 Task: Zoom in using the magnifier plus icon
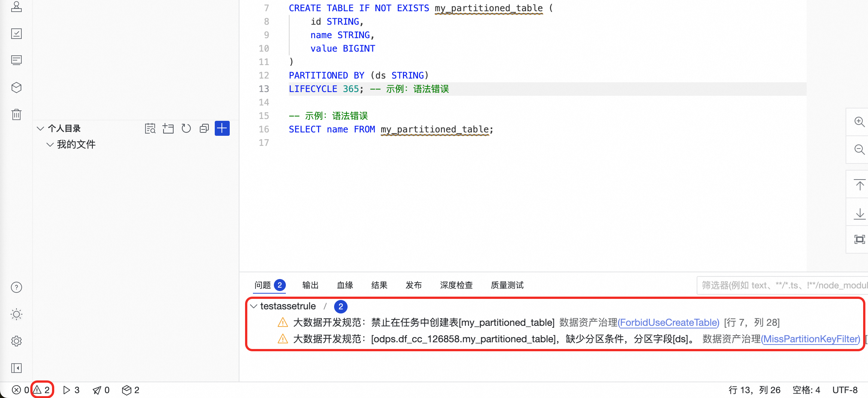pos(859,122)
